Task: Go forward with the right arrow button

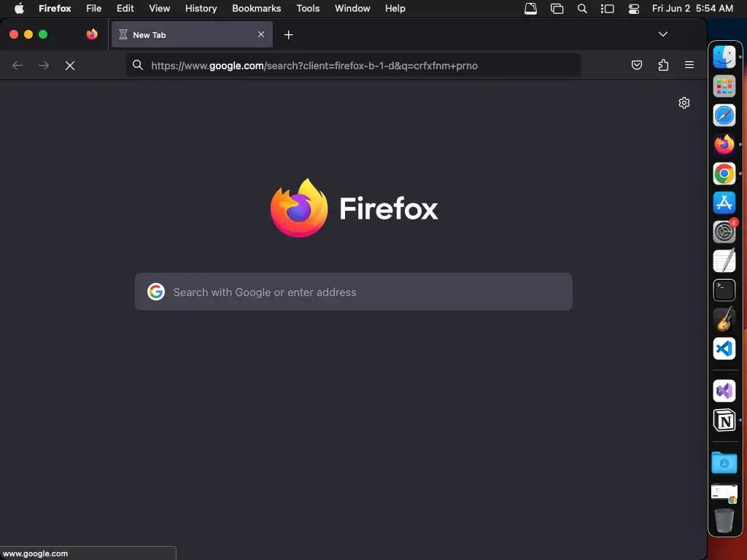Action: pyautogui.click(x=44, y=66)
